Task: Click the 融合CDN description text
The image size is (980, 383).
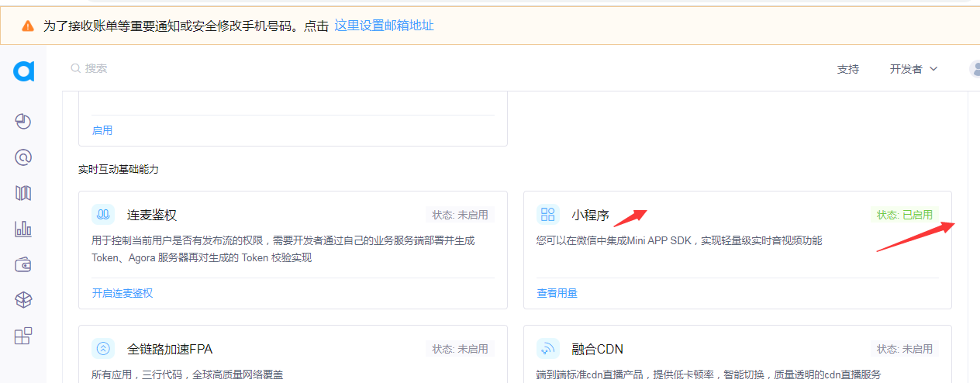Action: (709, 374)
